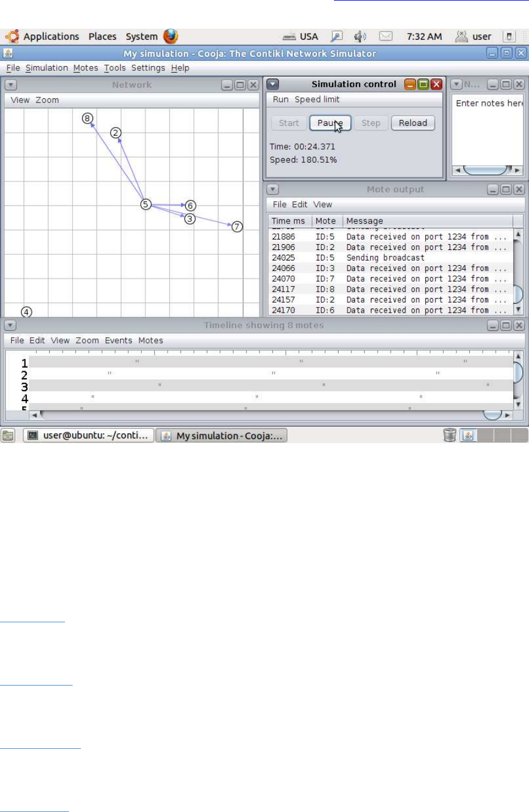
Task: Open Timeline Events menu
Action: tap(118, 340)
